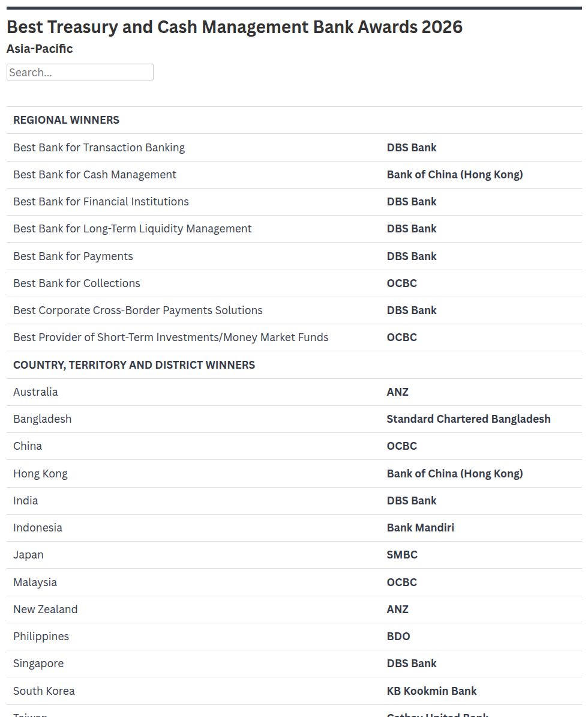Select the Best Bank for Transaction Banking row
The image size is (588, 717).
tap(294, 147)
